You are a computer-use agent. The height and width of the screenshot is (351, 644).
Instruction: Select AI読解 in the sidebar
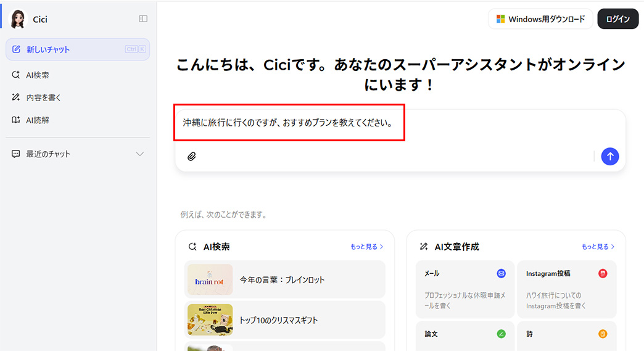click(x=38, y=120)
